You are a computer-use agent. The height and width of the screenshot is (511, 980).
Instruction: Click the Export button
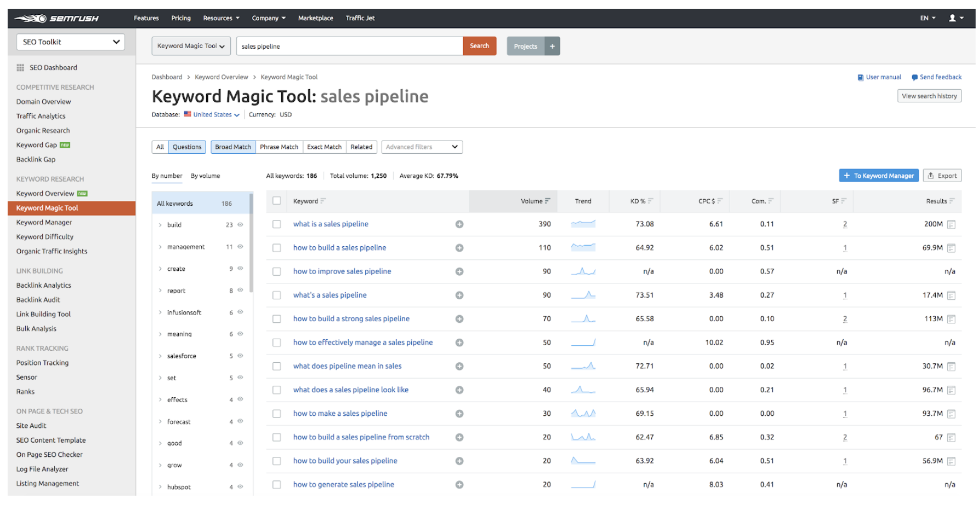coord(942,176)
